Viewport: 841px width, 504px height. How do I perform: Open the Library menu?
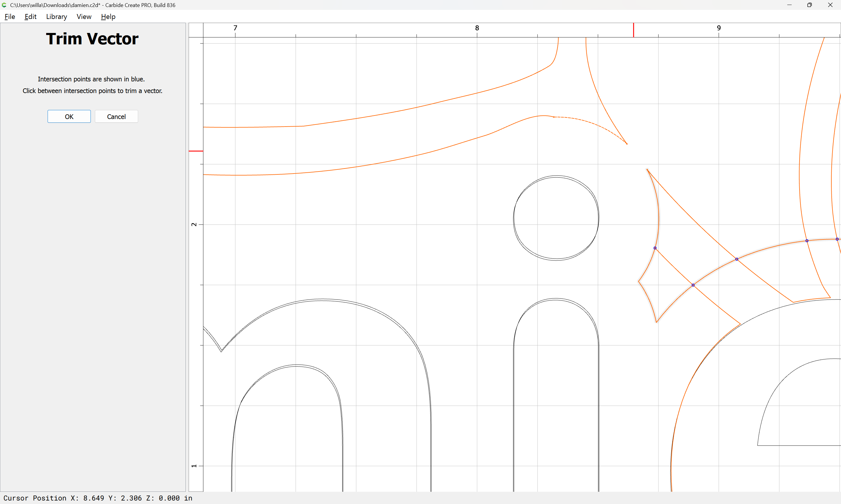pyautogui.click(x=56, y=17)
